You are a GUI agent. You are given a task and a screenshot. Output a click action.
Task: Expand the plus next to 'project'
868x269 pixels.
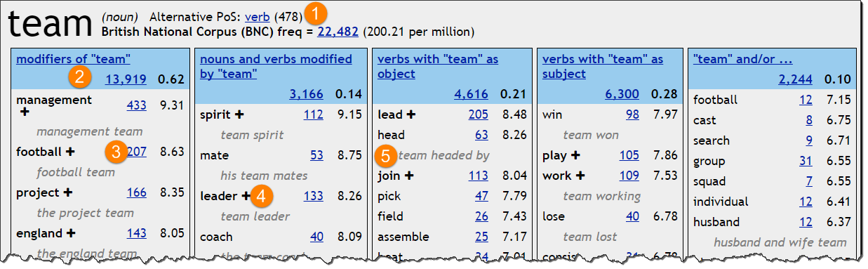pyautogui.click(x=67, y=192)
